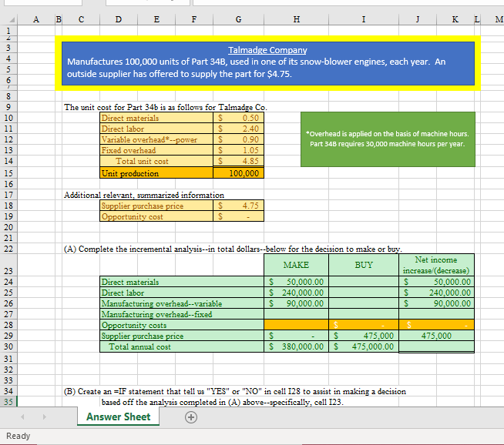Select column I header
Screen dimensions: 504x445
click(363, 18)
